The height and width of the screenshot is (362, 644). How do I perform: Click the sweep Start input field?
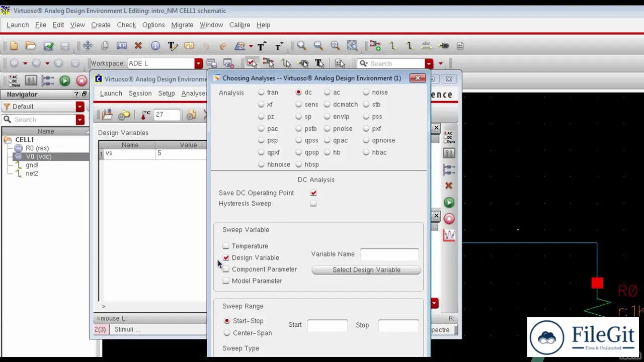tap(328, 325)
